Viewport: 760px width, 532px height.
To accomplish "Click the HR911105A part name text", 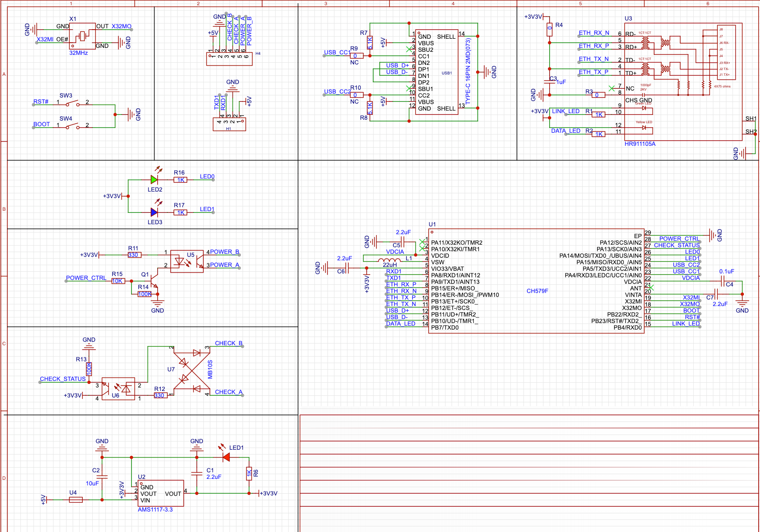I will coord(640,144).
